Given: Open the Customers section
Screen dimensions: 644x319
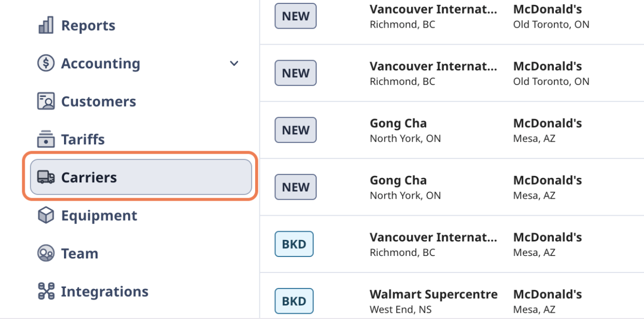Looking at the screenshot, I should [x=98, y=101].
